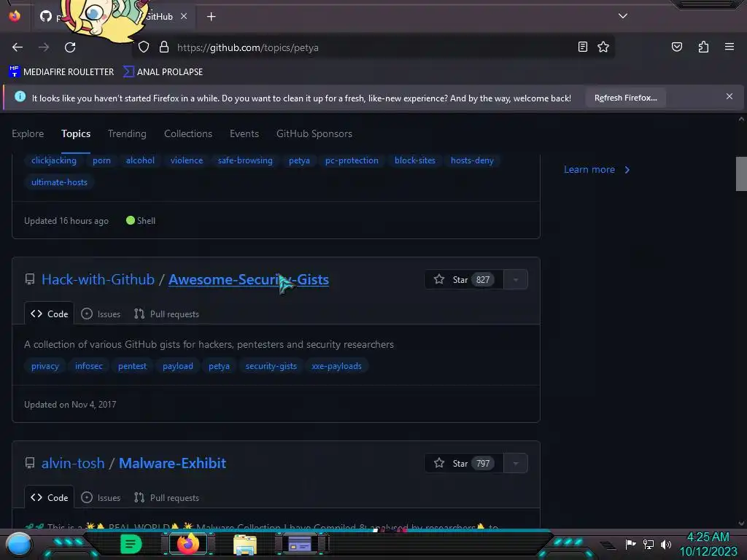Open the payload topic tag

pyautogui.click(x=178, y=366)
